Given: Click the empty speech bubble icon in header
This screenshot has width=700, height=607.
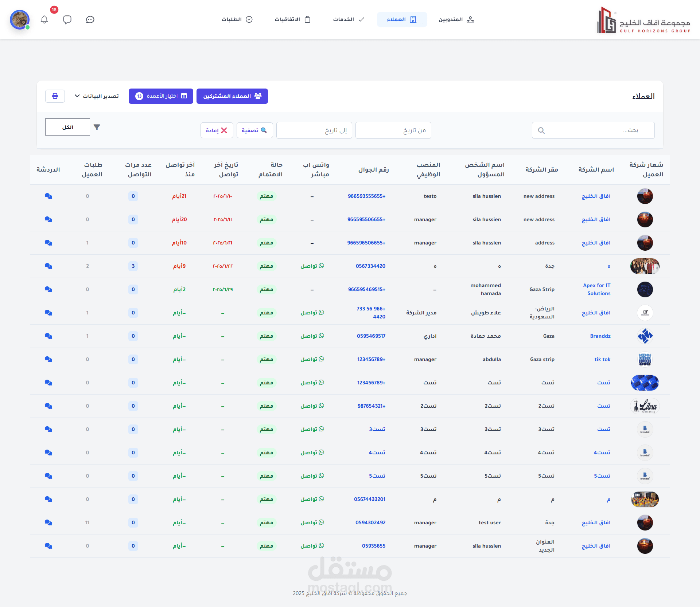Looking at the screenshot, I should 67,19.
